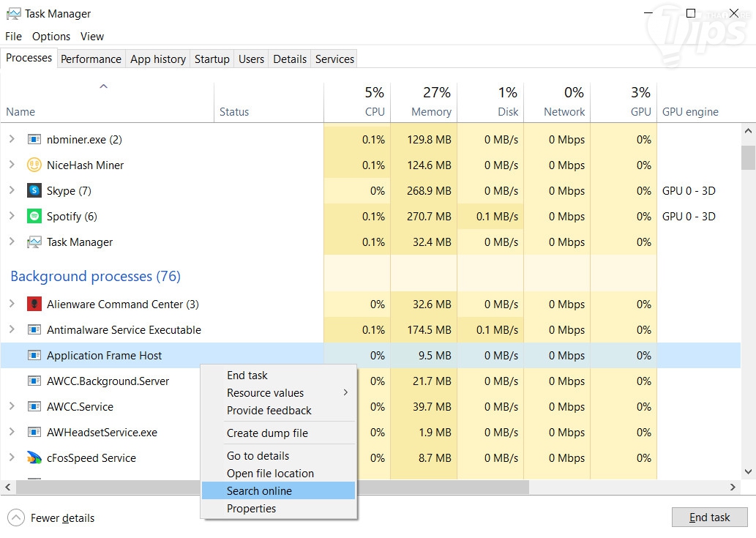Click the Alienware Command Center icon
The height and width of the screenshot is (538, 756).
pyautogui.click(x=34, y=305)
